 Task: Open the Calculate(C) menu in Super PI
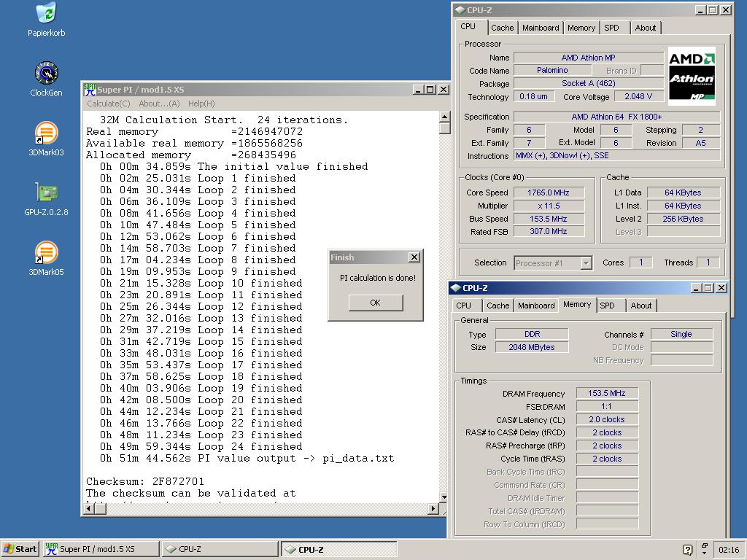click(109, 104)
